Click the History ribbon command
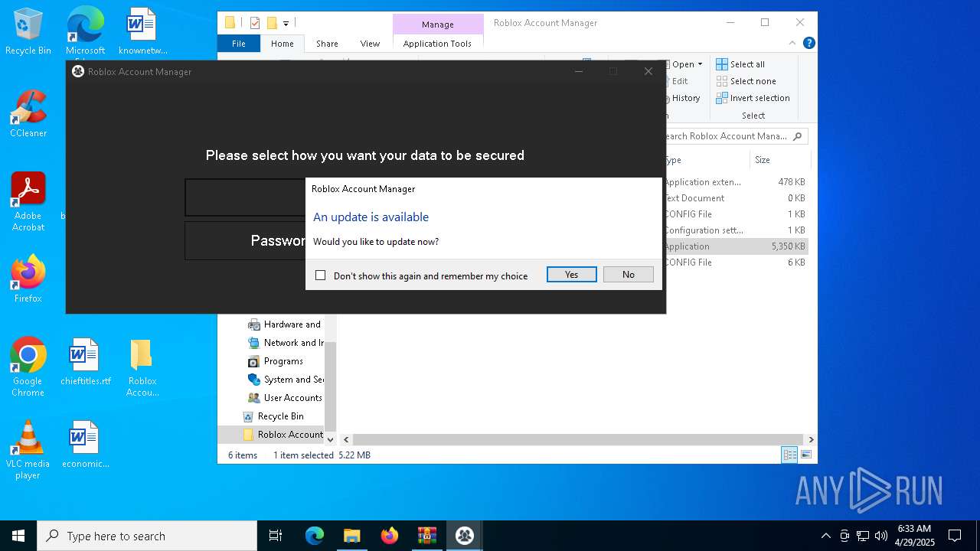 (x=685, y=98)
